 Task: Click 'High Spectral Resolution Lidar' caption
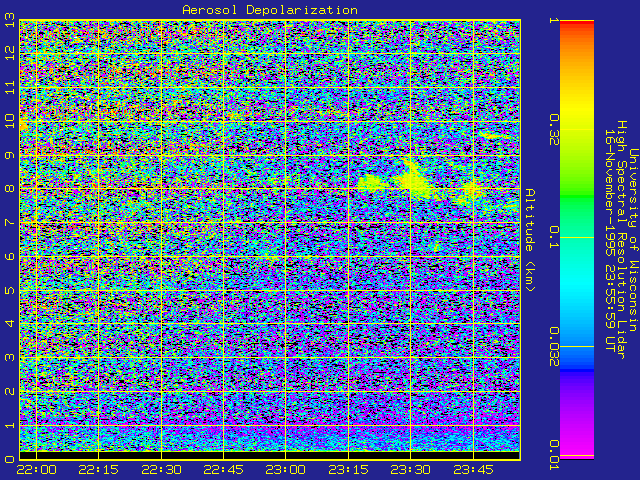[x=621, y=240]
